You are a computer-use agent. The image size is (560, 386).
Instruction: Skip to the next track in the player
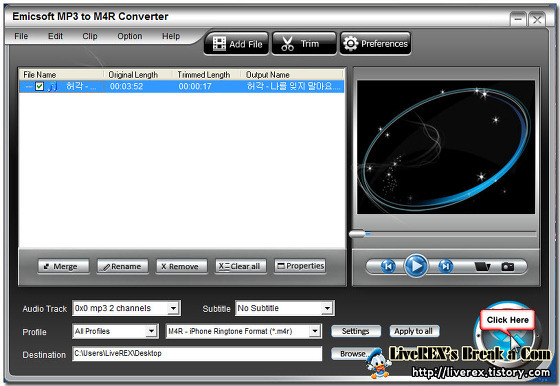pos(445,266)
